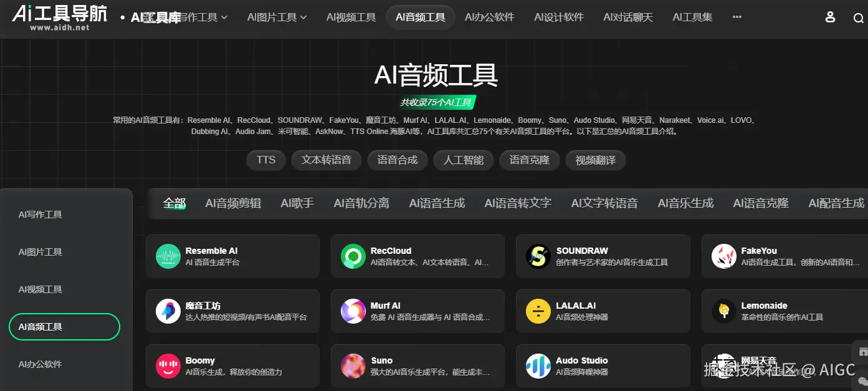Open the Suno card title
This screenshot has height=391, width=868.
pyautogui.click(x=381, y=360)
